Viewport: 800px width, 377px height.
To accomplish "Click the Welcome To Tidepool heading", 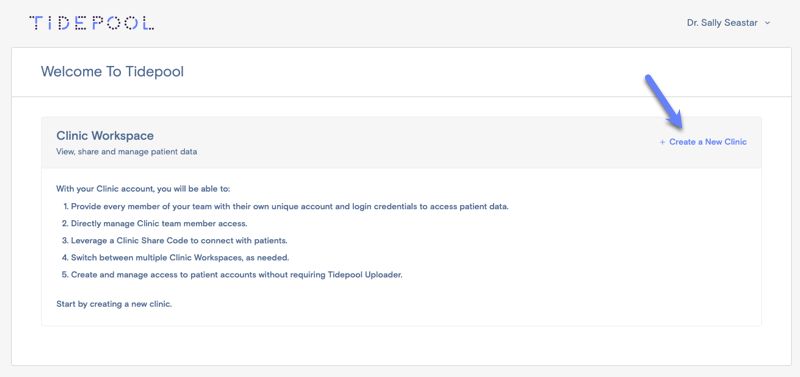I will (x=112, y=72).
